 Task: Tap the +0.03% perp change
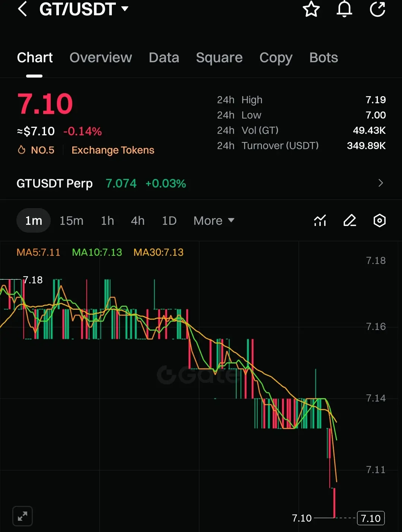point(165,183)
